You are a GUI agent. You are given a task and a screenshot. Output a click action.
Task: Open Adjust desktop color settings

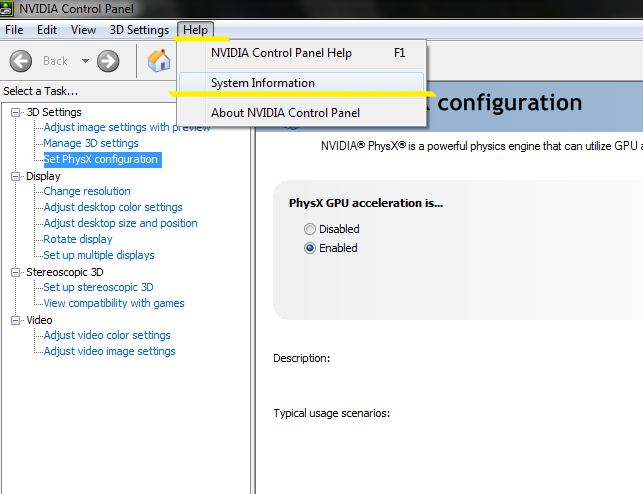click(x=113, y=207)
